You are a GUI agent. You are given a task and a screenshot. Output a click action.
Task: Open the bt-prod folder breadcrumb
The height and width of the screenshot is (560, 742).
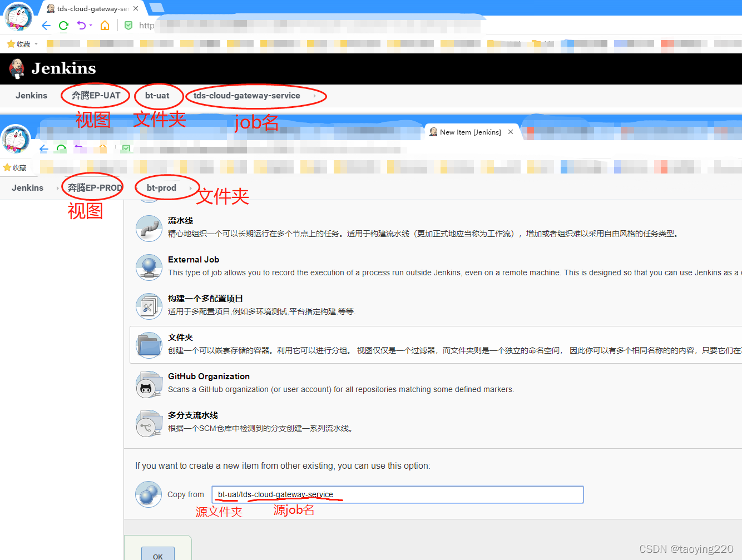[x=161, y=188]
